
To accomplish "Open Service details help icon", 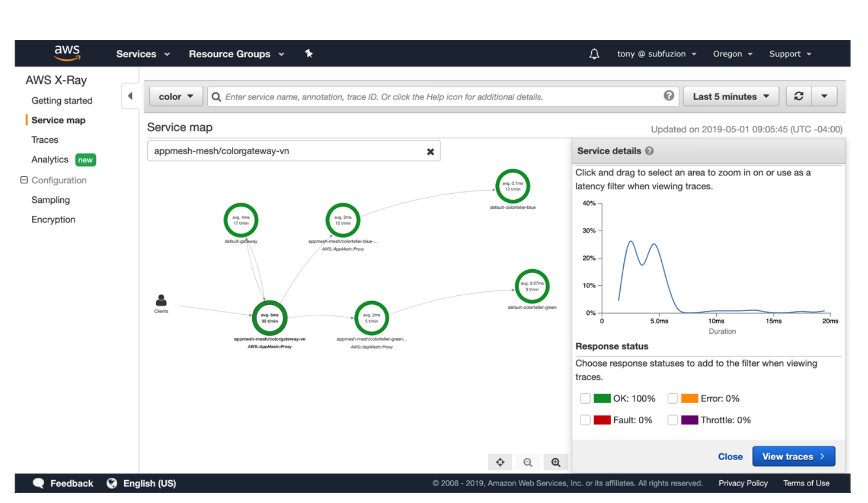I will tap(649, 151).
